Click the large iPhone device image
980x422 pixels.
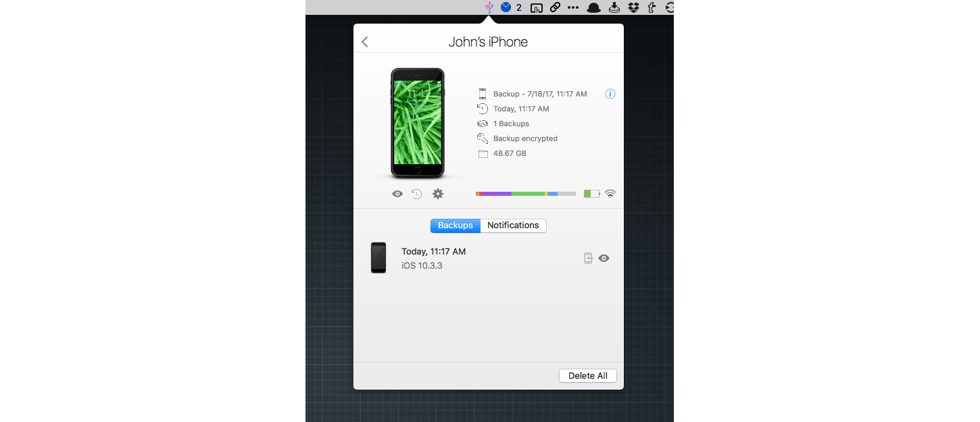418,123
